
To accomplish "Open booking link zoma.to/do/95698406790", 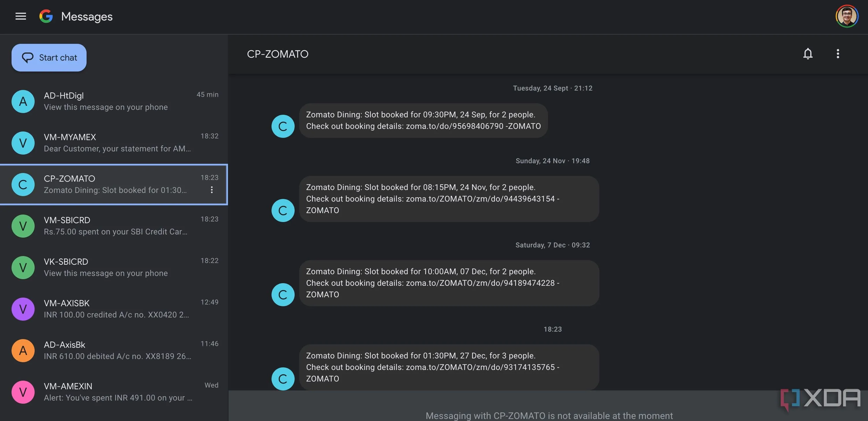I will coord(454,126).
